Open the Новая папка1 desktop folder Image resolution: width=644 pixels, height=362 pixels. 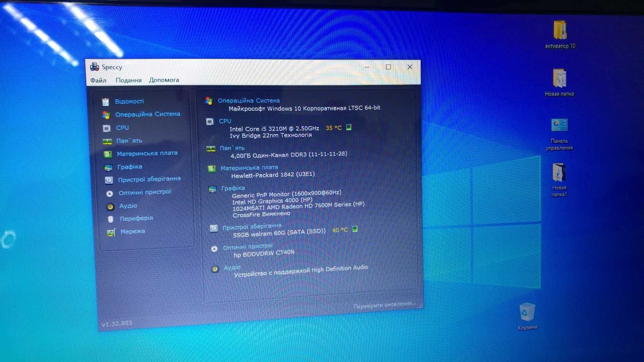coord(559,180)
